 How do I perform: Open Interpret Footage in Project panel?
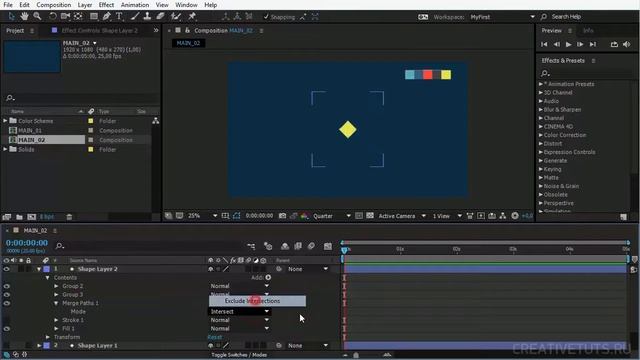tap(7, 217)
